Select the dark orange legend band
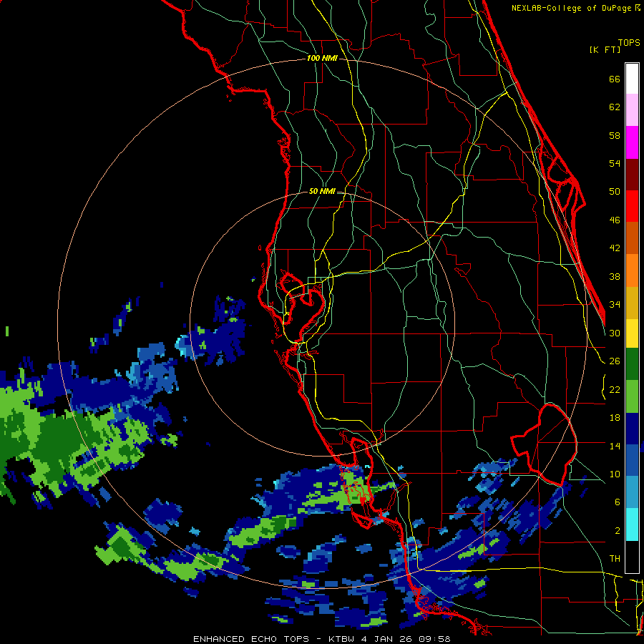Image resolution: width=644 pixels, height=644 pixels. click(x=632, y=238)
